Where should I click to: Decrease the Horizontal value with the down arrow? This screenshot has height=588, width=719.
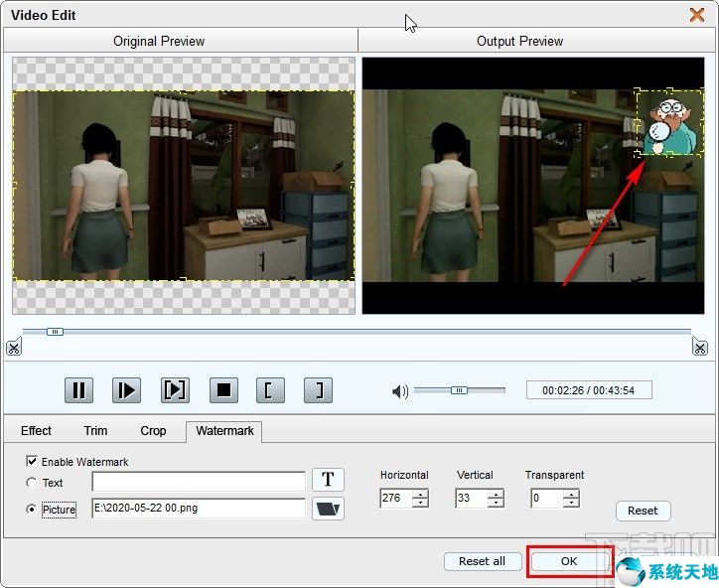click(x=420, y=503)
